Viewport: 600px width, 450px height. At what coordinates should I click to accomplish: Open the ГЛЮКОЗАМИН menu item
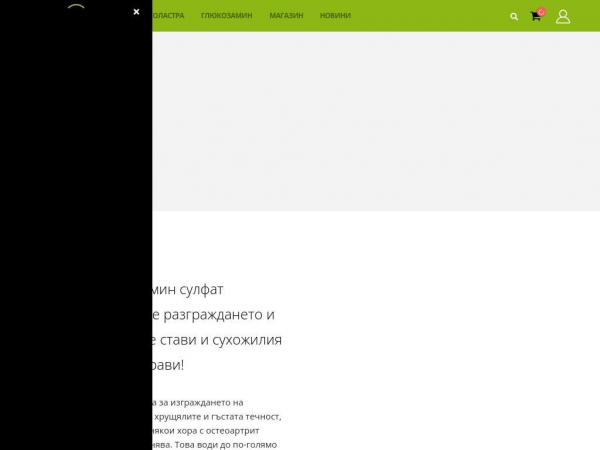click(227, 16)
